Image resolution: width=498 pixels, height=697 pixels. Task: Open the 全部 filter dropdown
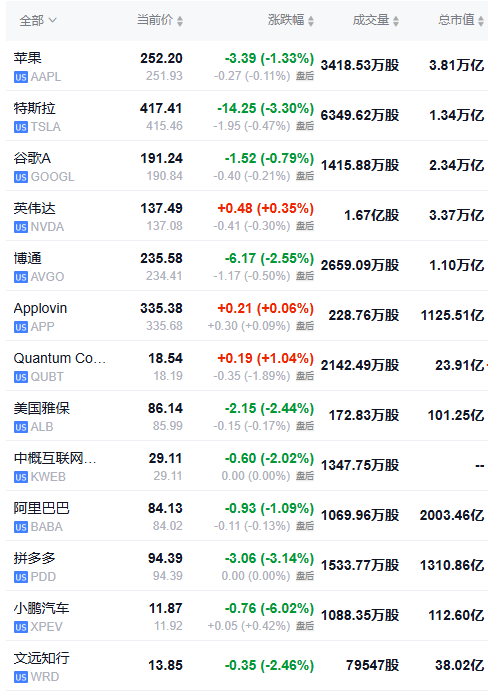(38, 20)
